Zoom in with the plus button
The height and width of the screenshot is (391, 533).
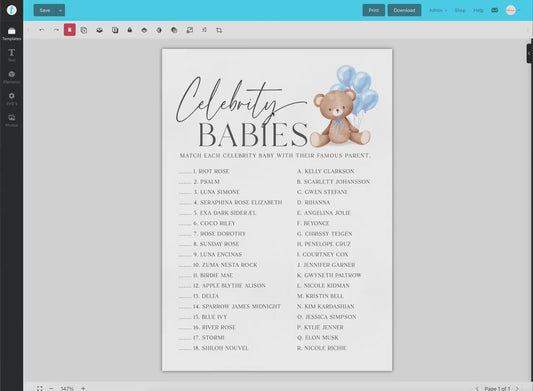click(x=83, y=388)
